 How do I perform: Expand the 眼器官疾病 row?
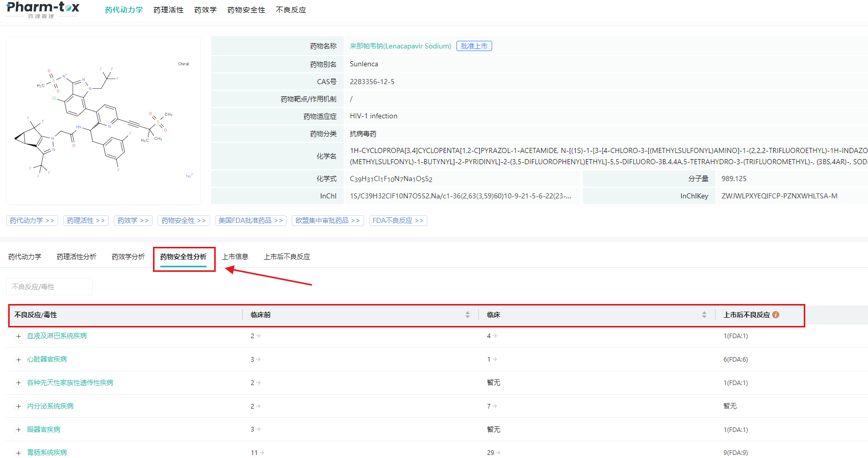18,430
